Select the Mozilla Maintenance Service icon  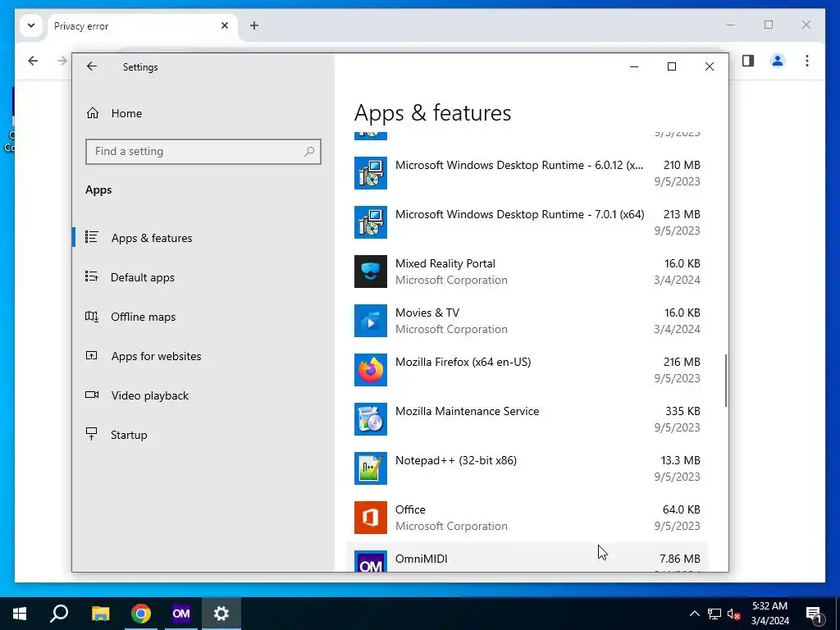[x=371, y=419]
